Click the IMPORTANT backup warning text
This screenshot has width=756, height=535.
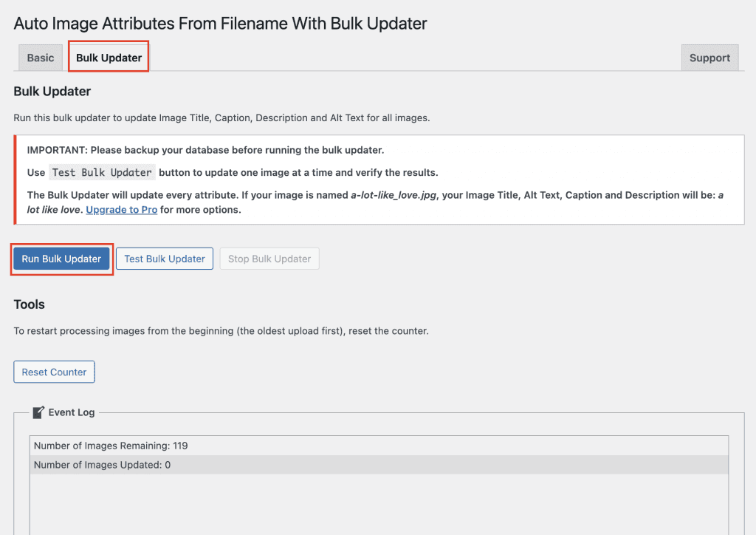[x=205, y=149]
